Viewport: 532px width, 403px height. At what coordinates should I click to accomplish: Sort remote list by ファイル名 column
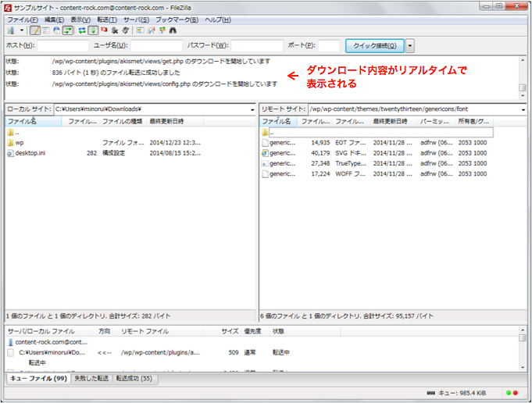tap(278, 121)
